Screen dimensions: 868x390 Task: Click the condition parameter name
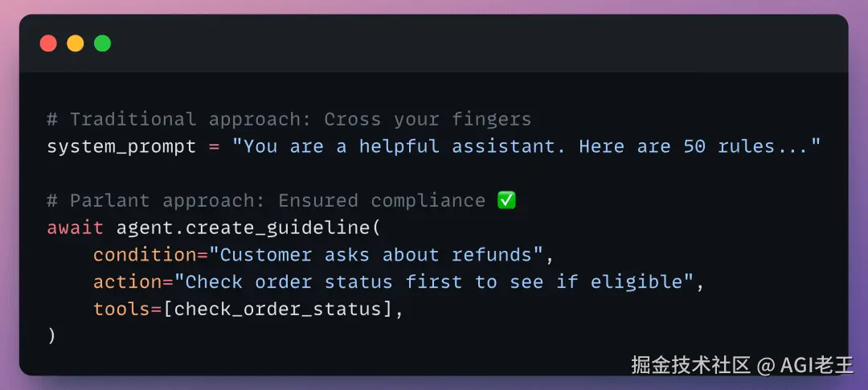[145, 255]
